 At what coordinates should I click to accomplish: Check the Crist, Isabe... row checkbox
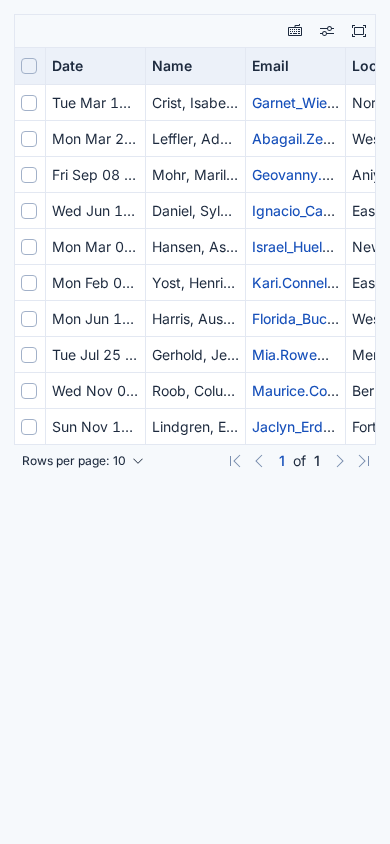[x=29, y=103]
